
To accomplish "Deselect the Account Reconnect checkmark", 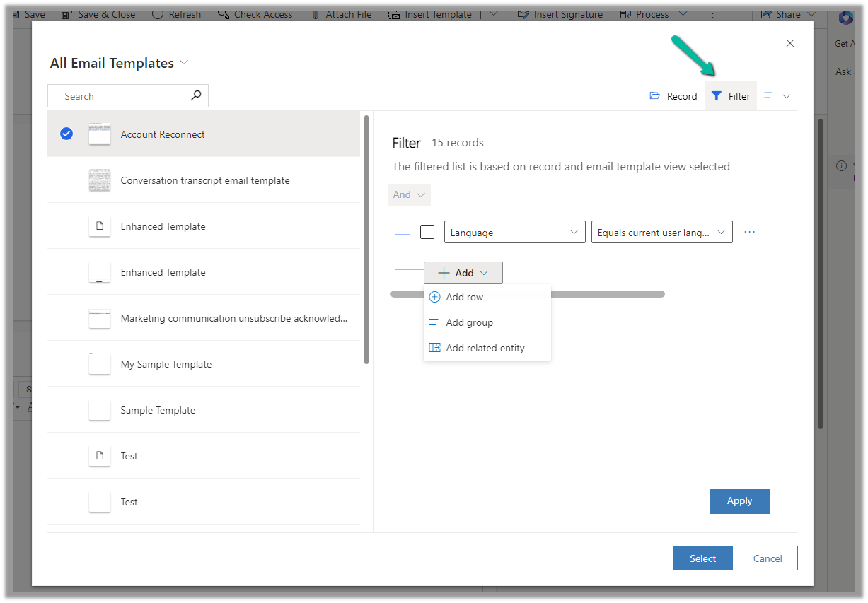I will [66, 134].
